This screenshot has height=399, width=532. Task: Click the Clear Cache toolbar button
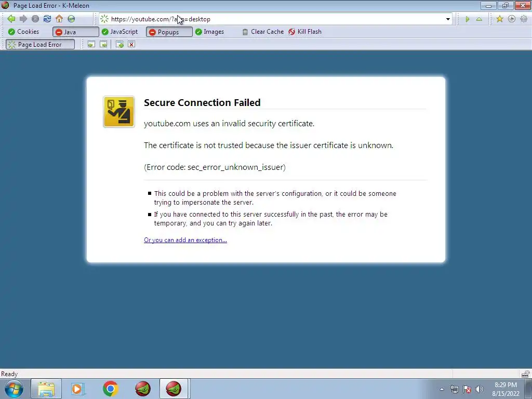click(x=263, y=32)
